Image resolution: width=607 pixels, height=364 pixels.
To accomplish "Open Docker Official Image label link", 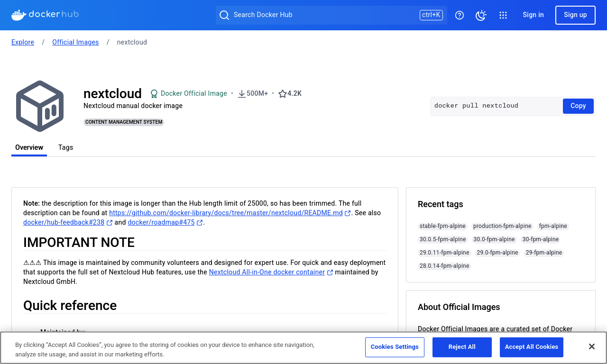I will pyautogui.click(x=194, y=94).
